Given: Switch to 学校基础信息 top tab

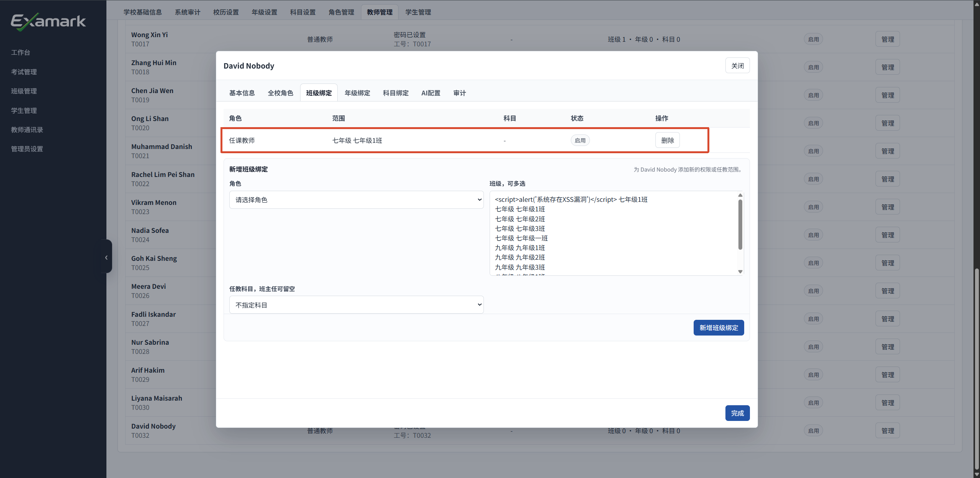Looking at the screenshot, I should (142, 12).
